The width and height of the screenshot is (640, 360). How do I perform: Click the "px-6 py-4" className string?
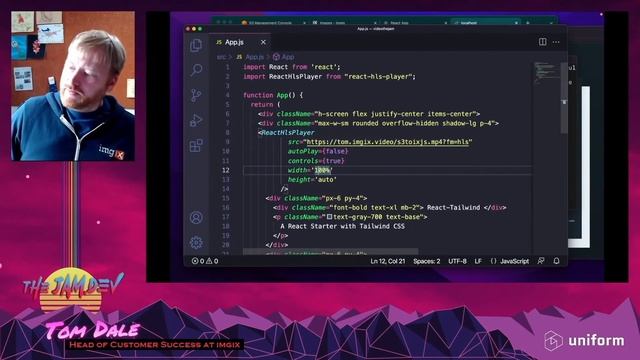pyautogui.click(x=342, y=198)
